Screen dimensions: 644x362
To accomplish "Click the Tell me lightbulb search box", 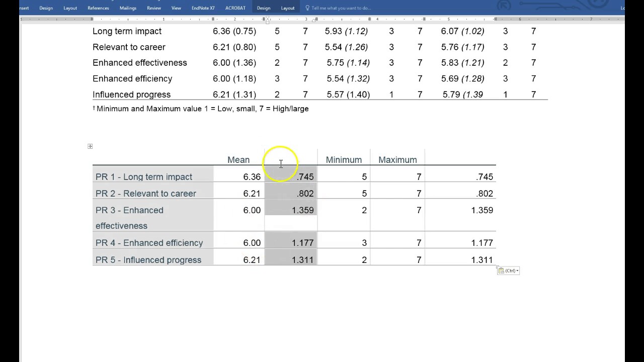I will [338, 8].
